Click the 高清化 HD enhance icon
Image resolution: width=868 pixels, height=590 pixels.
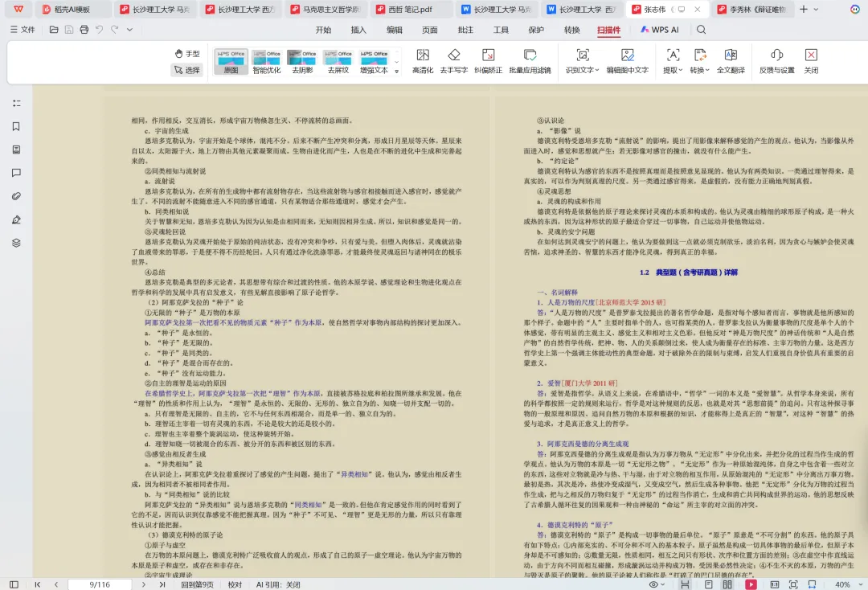pos(423,61)
